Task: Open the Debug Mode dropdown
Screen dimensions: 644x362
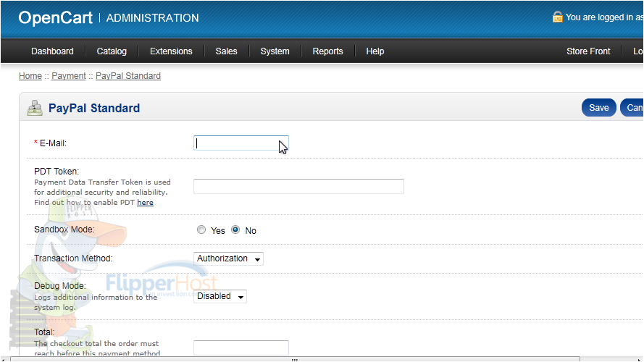Action: (220, 296)
